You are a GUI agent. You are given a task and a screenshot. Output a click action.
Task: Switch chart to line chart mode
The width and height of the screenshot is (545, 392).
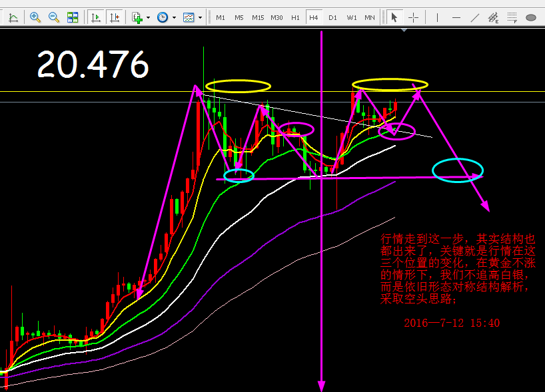13,17
